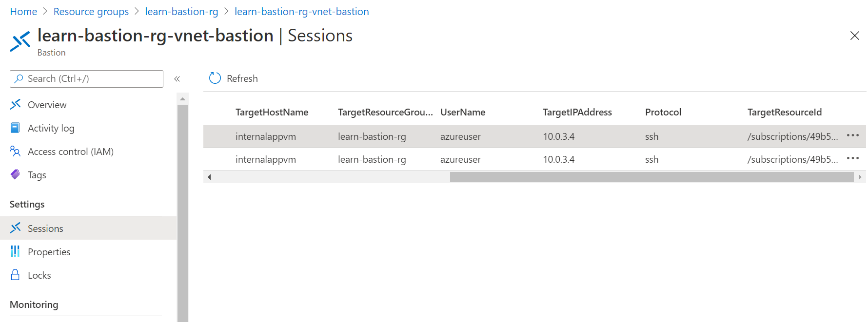Open learn-bastion-rg breadcrumb link
Viewport: 868px width, 322px height.
pos(181,12)
